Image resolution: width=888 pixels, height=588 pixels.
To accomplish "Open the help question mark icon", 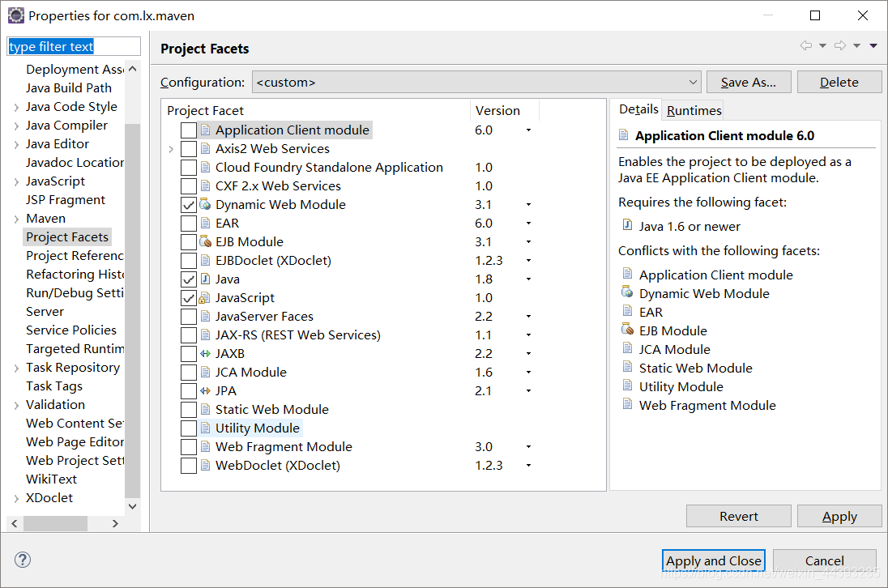I will [x=23, y=560].
